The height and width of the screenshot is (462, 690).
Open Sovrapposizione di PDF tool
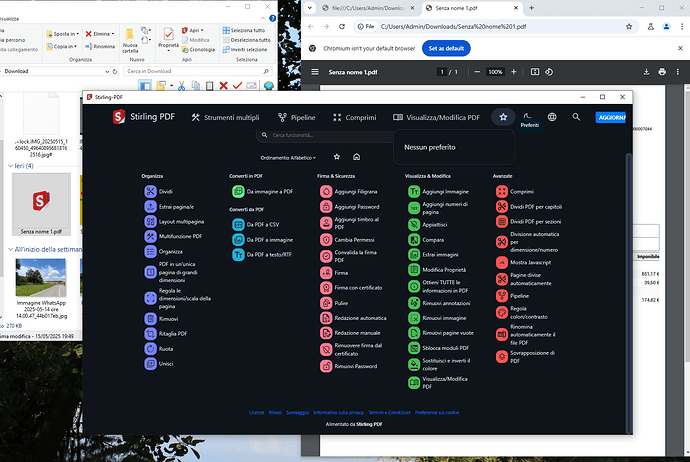click(525, 356)
